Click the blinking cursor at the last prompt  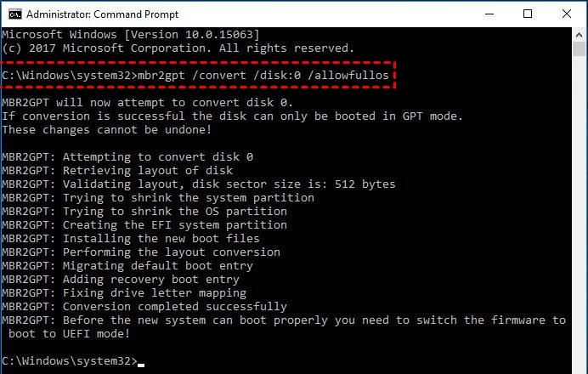141,362
